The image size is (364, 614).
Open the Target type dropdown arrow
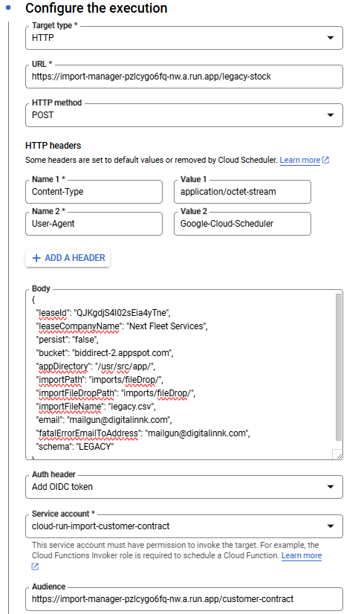point(331,38)
